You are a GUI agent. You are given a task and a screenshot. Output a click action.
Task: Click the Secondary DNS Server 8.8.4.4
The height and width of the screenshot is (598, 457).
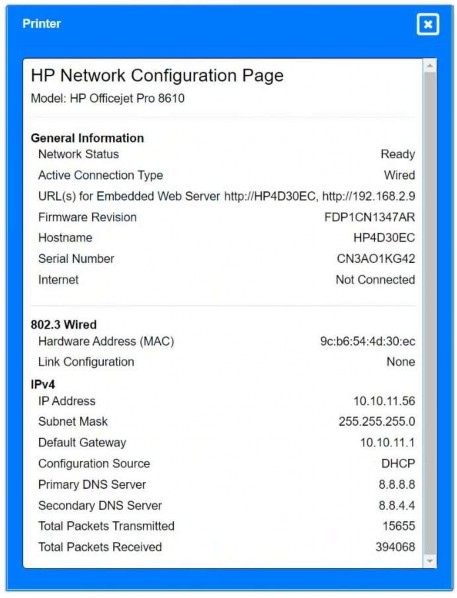[x=397, y=505]
